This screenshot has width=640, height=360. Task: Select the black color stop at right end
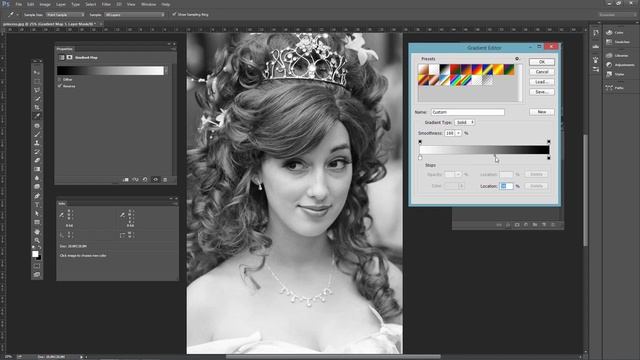tap(549, 157)
